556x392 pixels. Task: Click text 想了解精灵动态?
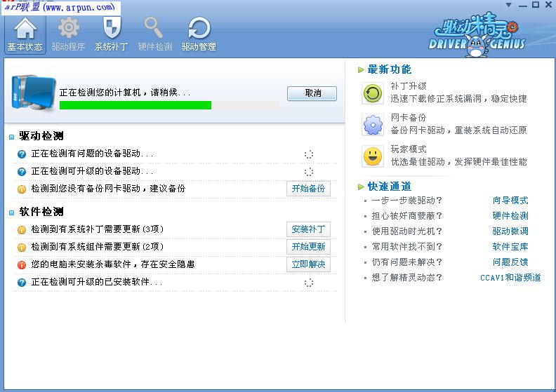406,278
